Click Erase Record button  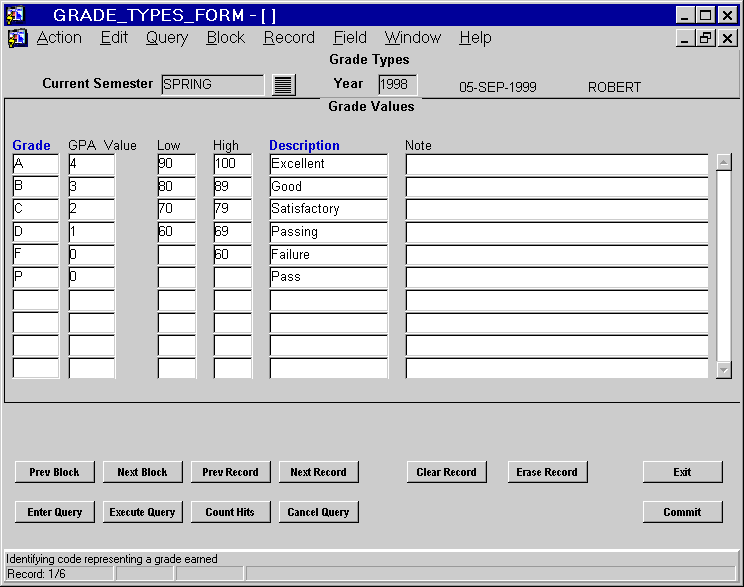(547, 472)
